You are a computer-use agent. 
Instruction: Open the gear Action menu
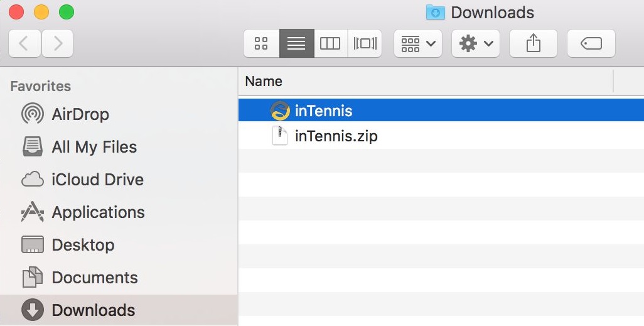click(x=476, y=43)
